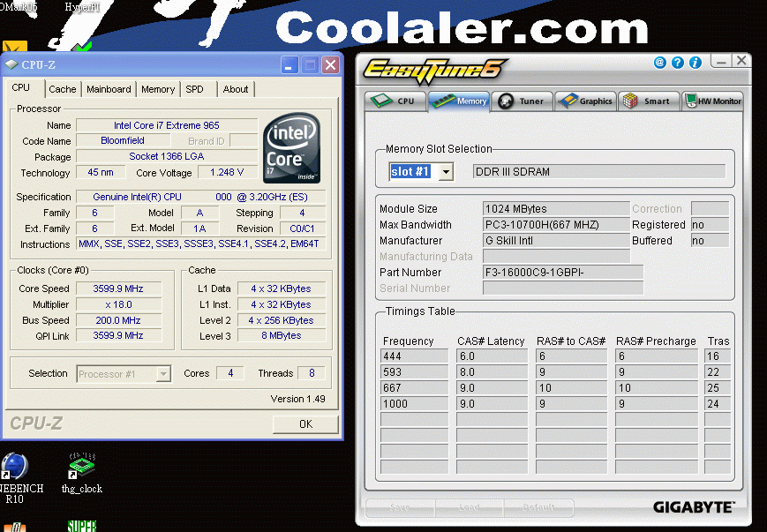This screenshot has height=532, width=767.
Task: Click the Part Number field in EasyTune6
Action: click(x=562, y=273)
